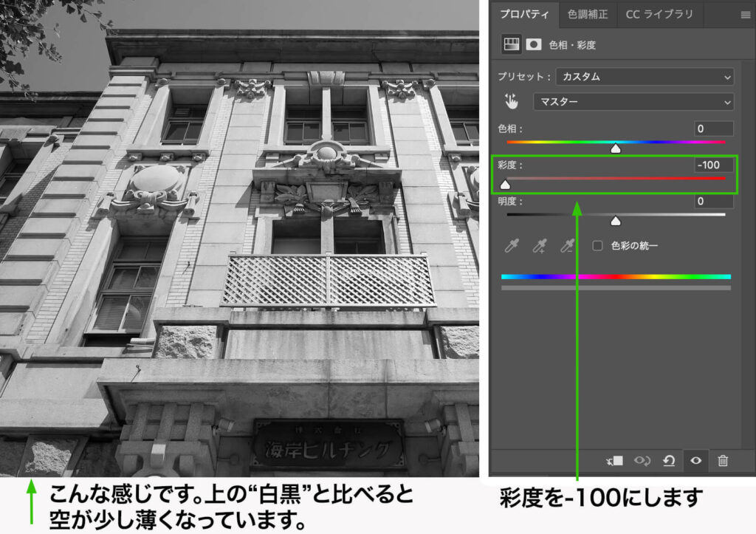Delete the adjustment layer with trash icon
756x534 pixels.
tap(723, 461)
